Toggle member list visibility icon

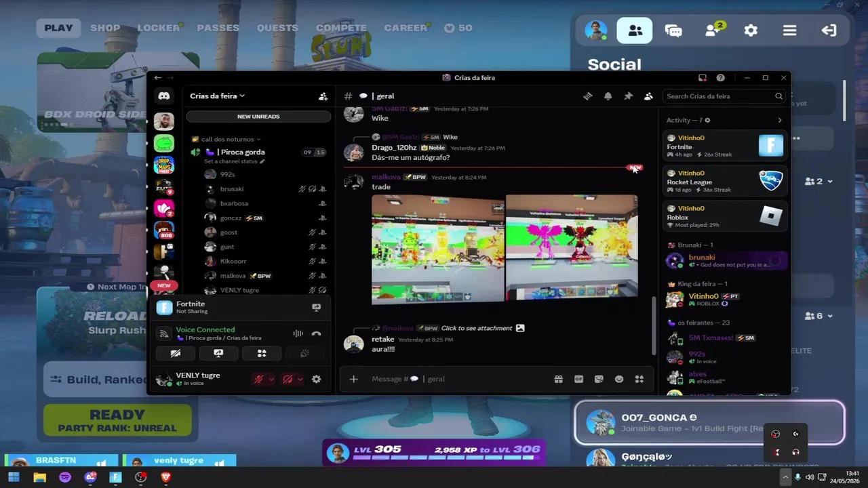648,96
